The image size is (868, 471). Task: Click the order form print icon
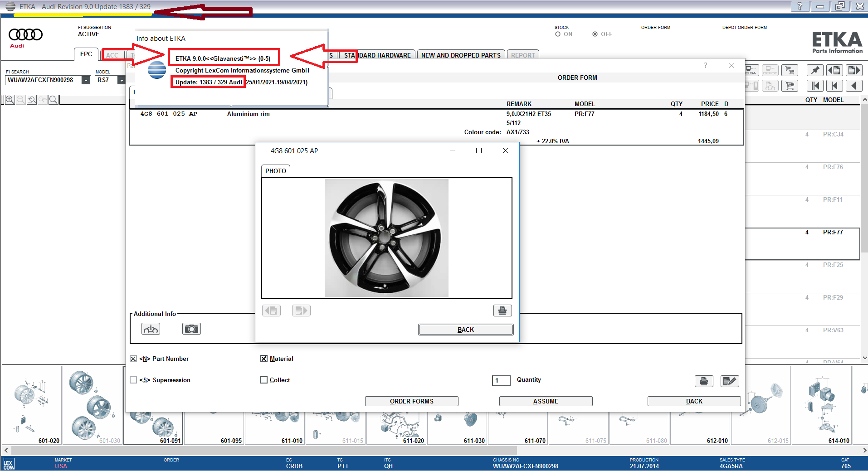click(704, 381)
